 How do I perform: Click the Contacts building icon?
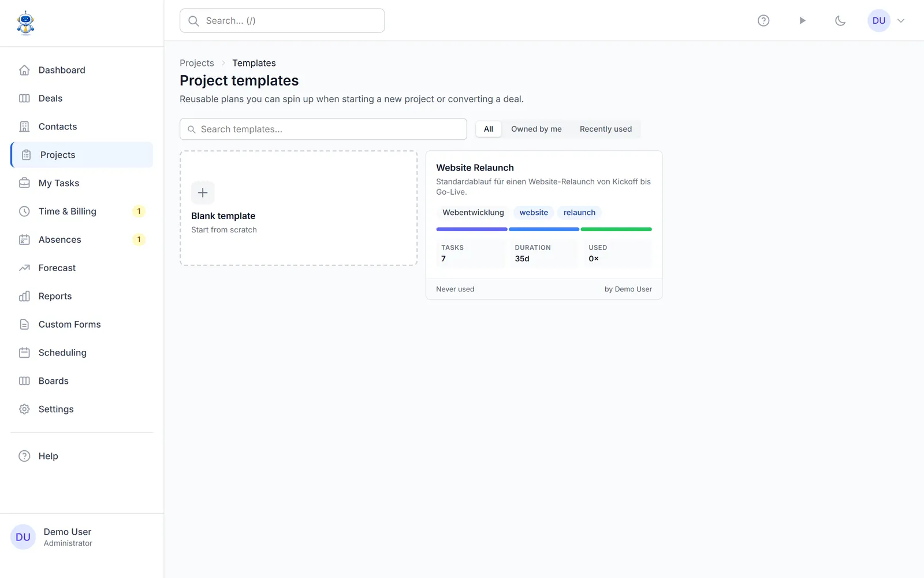point(24,127)
